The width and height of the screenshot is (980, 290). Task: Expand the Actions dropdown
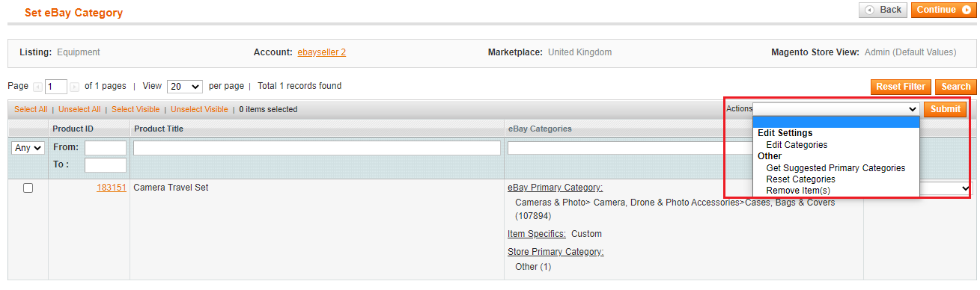836,109
